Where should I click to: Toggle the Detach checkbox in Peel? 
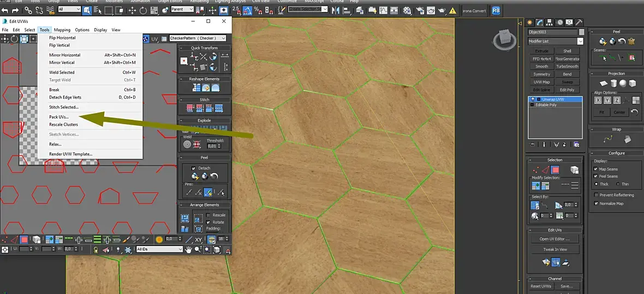coord(193,168)
